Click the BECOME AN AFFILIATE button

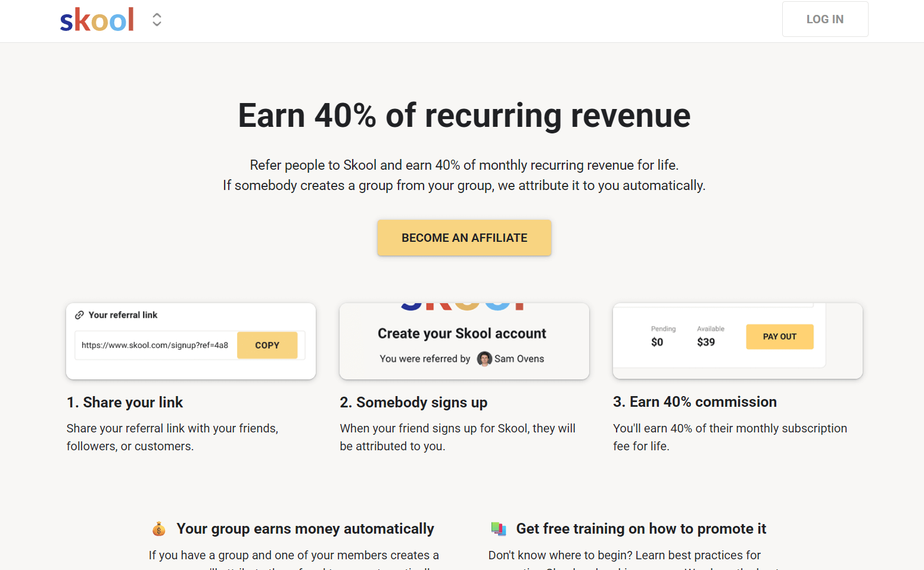464,238
